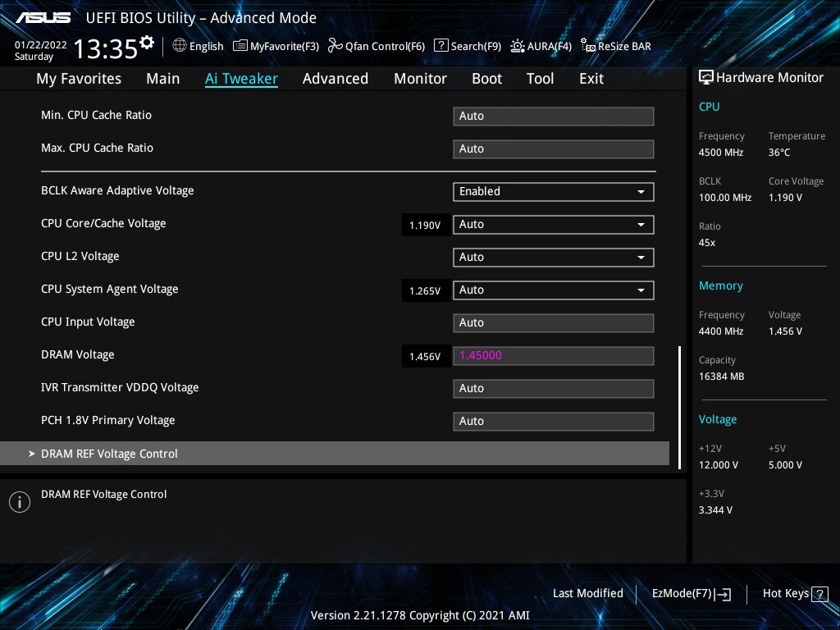Click the Search(F9) label
The image size is (840, 630).
click(476, 47)
